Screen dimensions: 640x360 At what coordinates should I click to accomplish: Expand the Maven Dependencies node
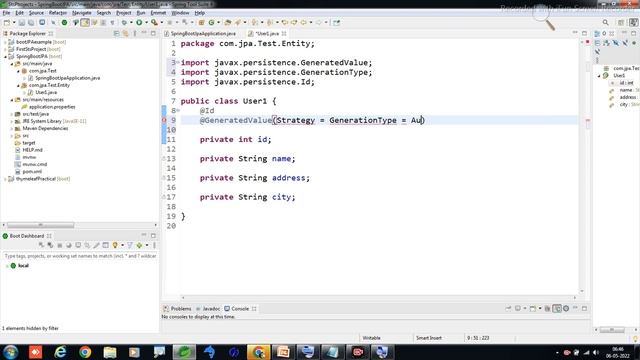(x=12, y=129)
